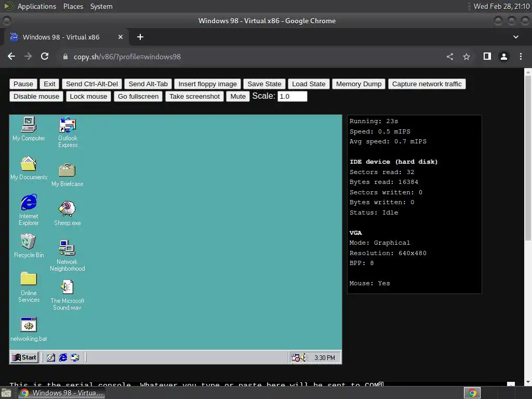Image resolution: width=532 pixels, height=399 pixels.
Task: Click the Save State button
Action: [264, 84]
